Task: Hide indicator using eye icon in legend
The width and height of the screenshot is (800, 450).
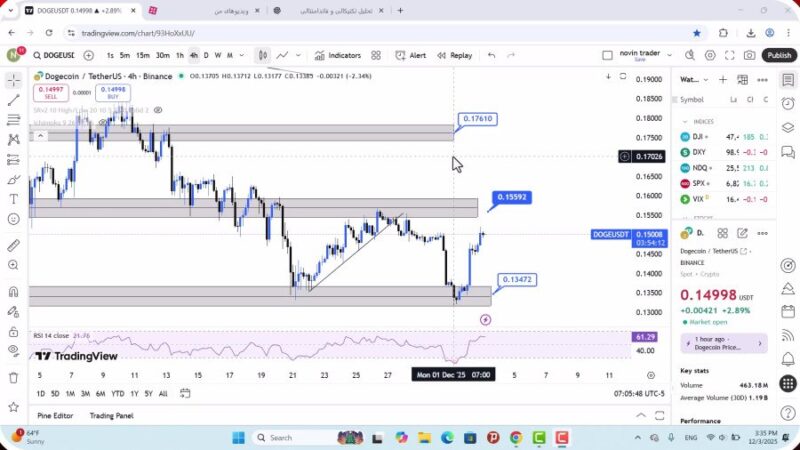Action: click(158, 110)
